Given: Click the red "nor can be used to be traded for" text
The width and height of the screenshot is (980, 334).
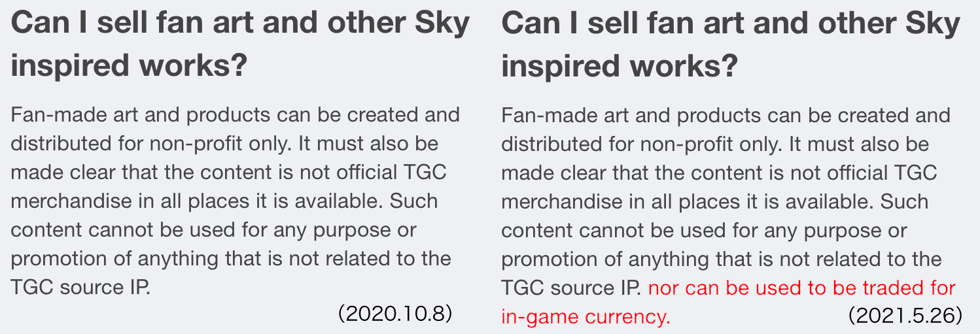Looking at the screenshot, I should point(802,288).
